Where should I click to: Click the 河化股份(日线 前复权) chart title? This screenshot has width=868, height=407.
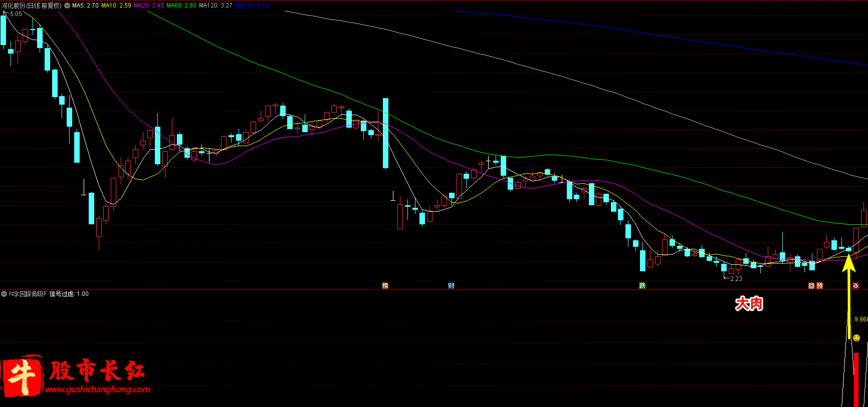[31, 6]
